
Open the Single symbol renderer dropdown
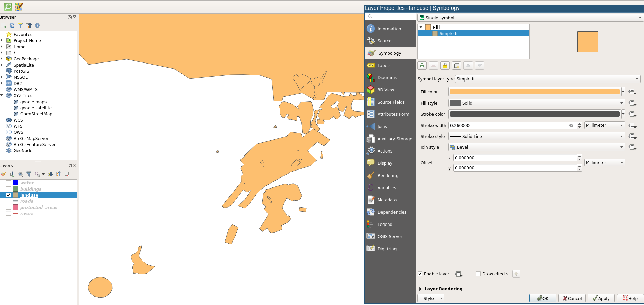(530, 18)
